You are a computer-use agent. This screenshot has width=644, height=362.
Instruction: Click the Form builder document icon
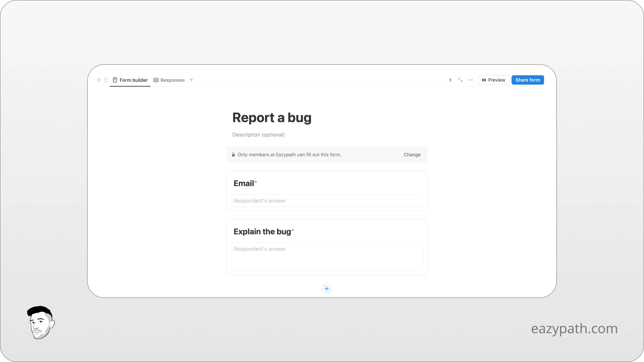(x=115, y=80)
